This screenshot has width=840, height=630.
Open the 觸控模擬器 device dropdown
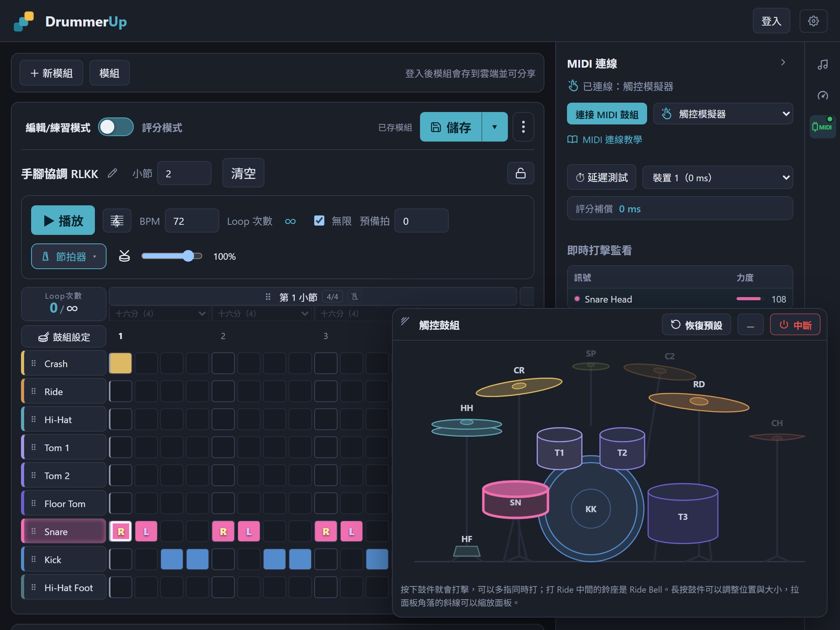[x=723, y=114]
